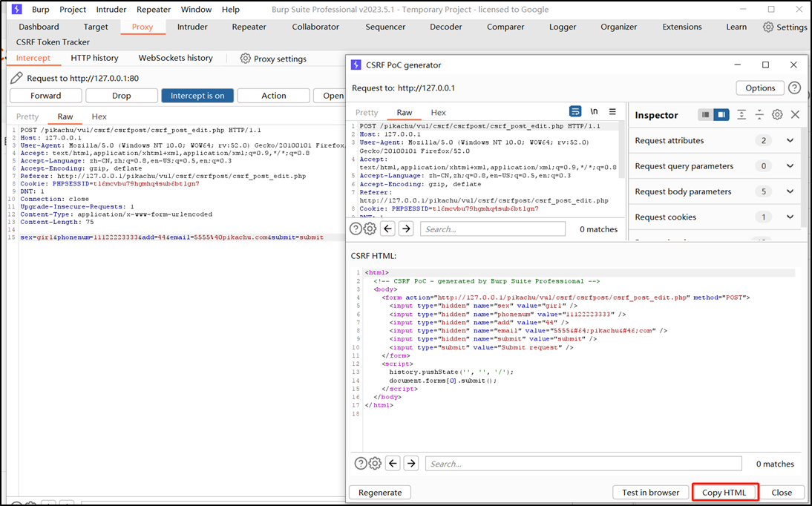Close the Inspector panel
The width and height of the screenshot is (812, 506).
click(x=795, y=115)
